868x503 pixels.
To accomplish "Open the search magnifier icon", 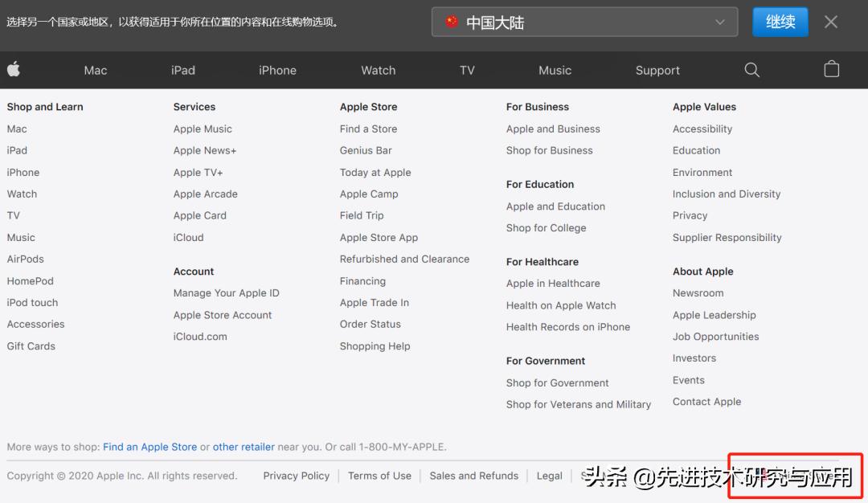I will coord(751,70).
